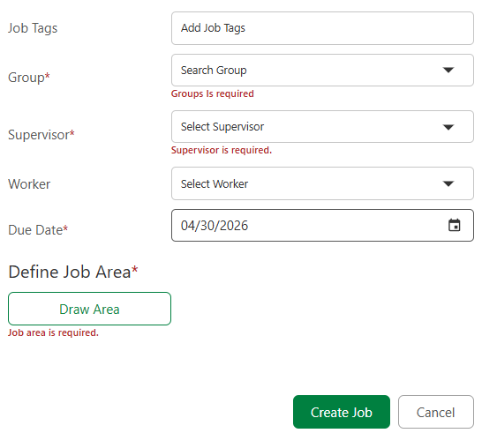Open the Select Worker dropdown
This screenshot has height=448, width=482.
click(322, 183)
